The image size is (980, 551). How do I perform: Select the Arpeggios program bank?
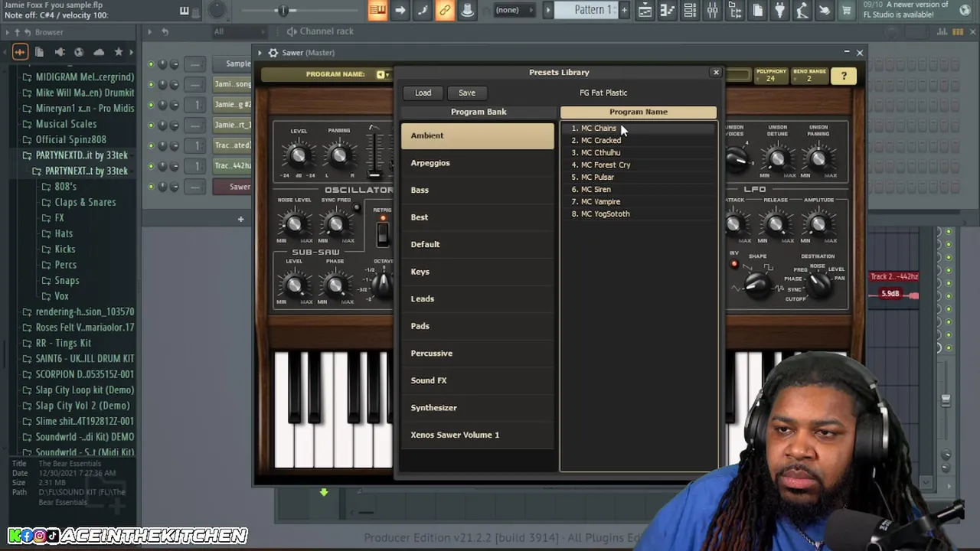tap(478, 163)
